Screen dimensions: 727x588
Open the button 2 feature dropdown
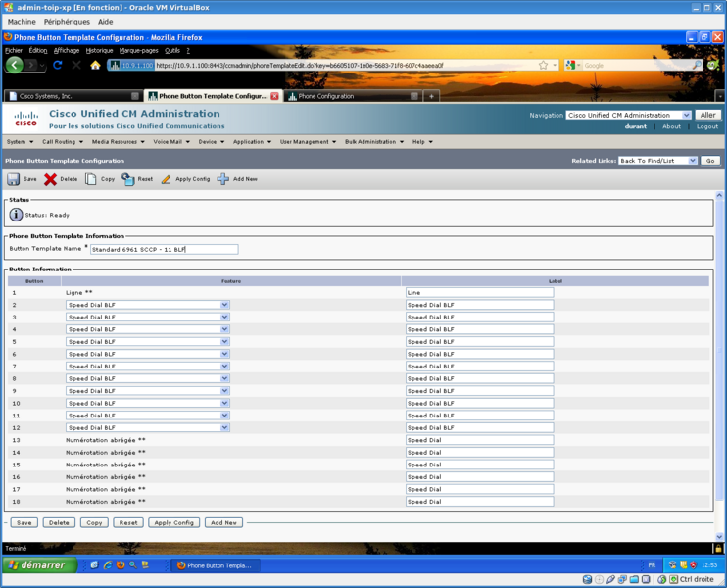point(224,305)
